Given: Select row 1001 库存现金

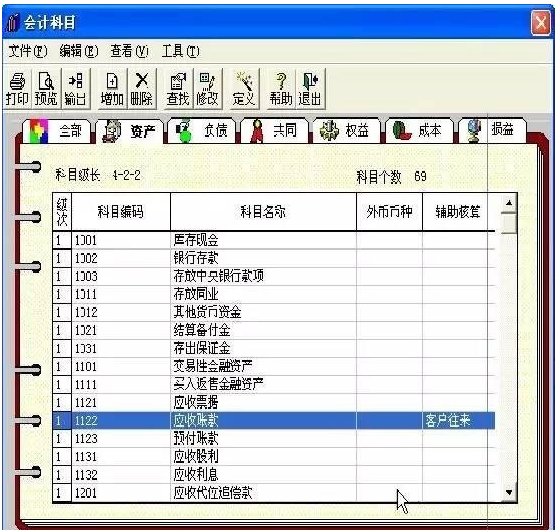Looking at the screenshot, I should (x=274, y=240).
